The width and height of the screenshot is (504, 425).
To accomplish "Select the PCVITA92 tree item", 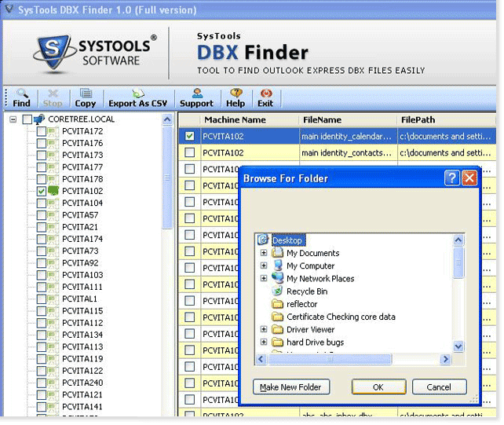I will coord(80,263).
